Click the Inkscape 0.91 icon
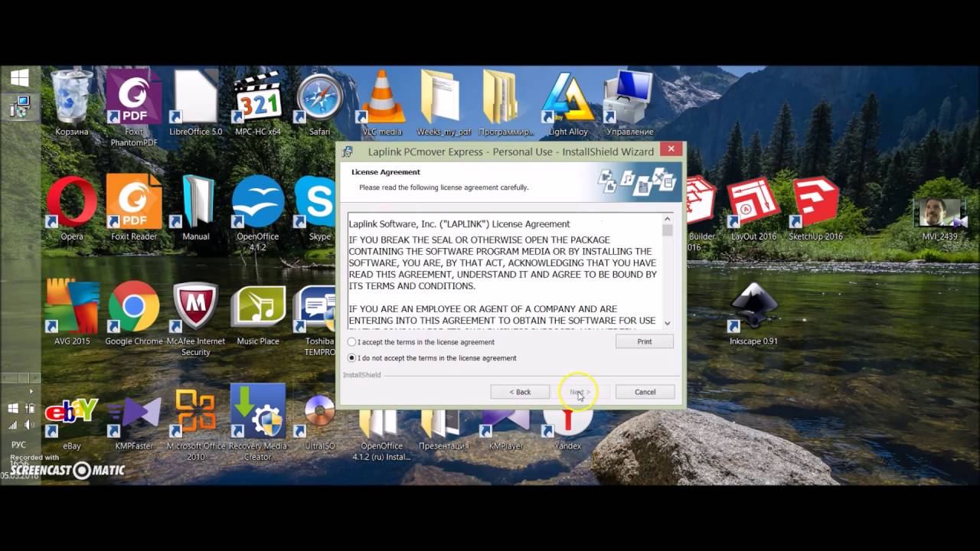 (x=754, y=307)
